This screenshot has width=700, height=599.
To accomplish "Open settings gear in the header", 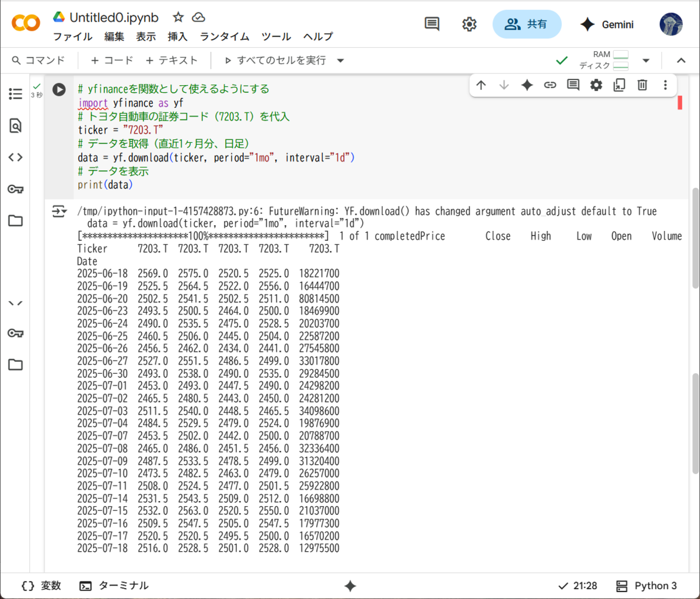I will click(x=469, y=24).
